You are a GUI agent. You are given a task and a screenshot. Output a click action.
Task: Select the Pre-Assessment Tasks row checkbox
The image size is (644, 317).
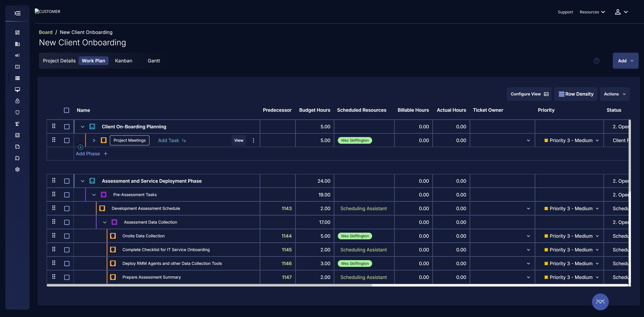[x=67, y=195]
